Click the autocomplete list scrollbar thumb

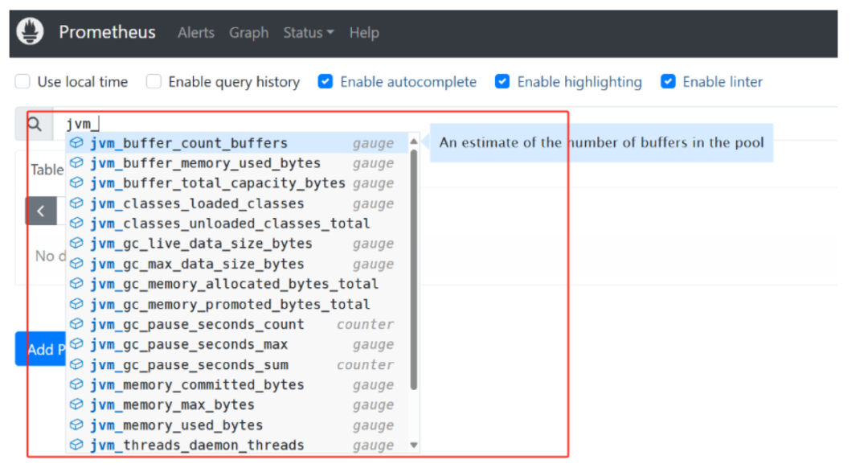[x=414, y=270]
